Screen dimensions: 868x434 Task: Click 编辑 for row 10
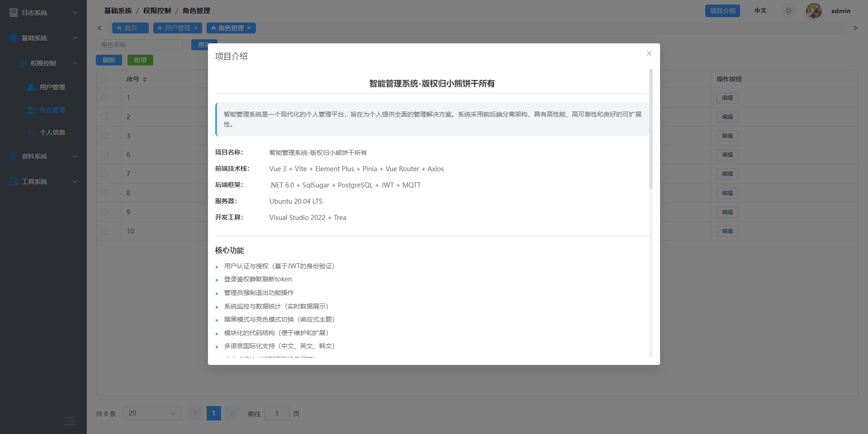(727, 231)
